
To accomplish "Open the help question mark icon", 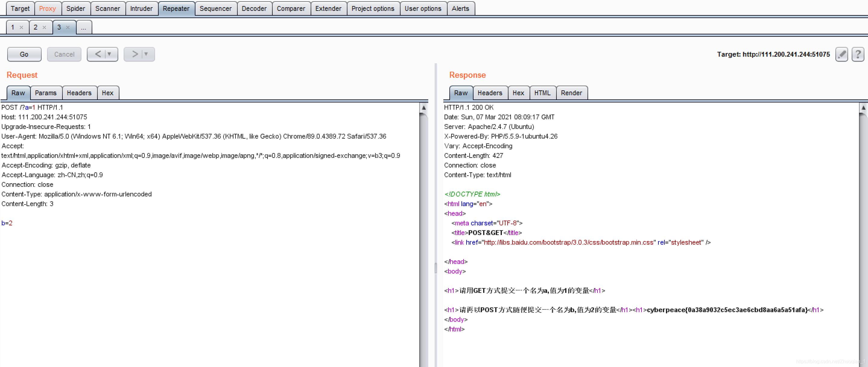I will 857,54.
